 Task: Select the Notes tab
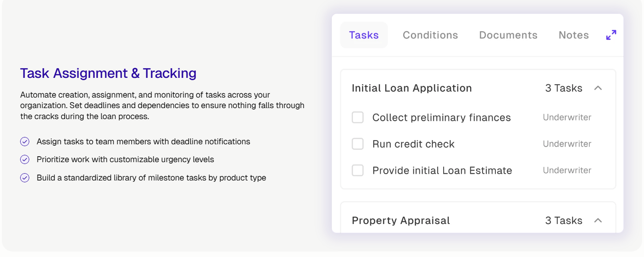click(x=574, y=35)
